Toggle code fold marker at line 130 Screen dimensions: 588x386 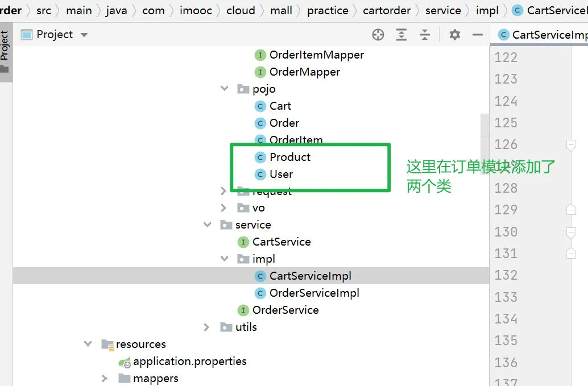point(571,233)
